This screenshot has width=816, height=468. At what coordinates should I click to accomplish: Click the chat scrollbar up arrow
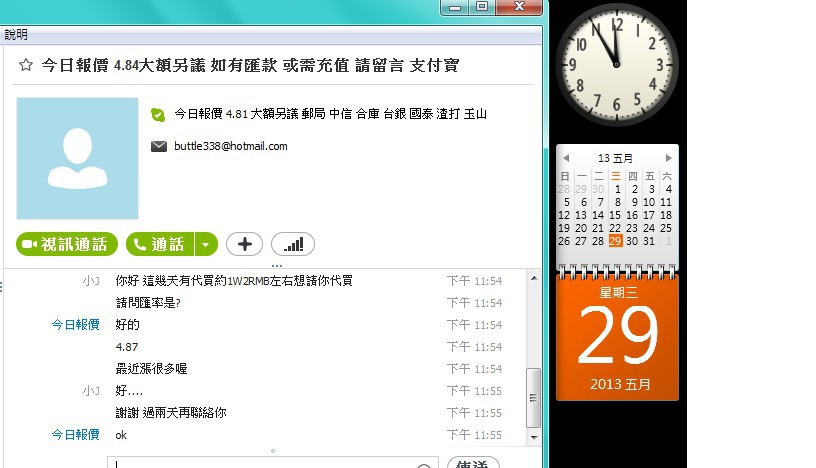pyautogui.click(x=534, y=279)
